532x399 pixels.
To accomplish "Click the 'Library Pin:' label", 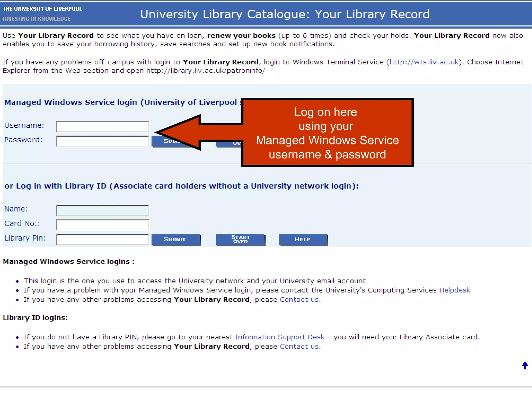I will click(25, 238).
